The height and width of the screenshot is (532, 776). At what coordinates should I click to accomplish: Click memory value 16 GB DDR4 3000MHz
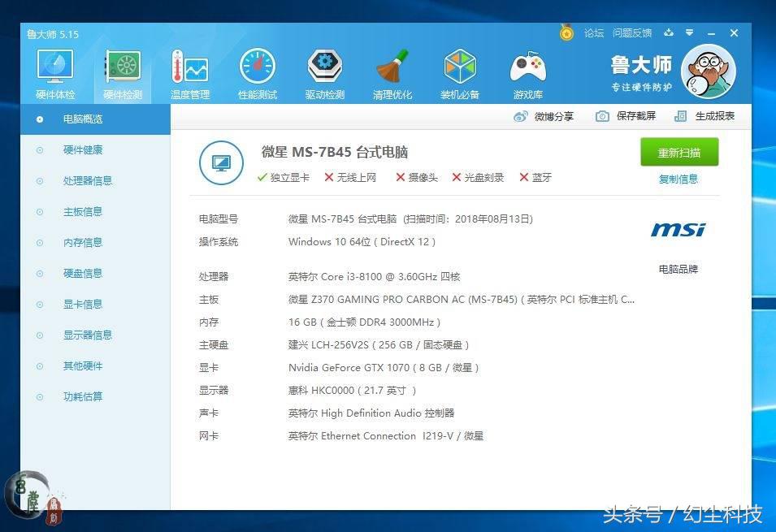pos(364,322)
